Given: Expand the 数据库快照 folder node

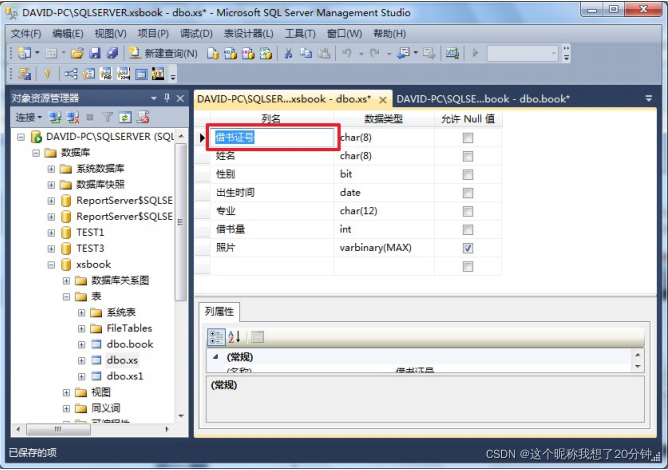Looking at the screenshot, I should 51,185.
